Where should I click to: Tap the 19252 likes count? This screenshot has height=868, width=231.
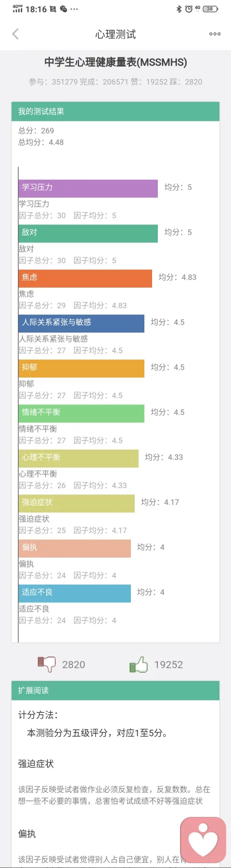pyautogui.click(x=168, y=665)
